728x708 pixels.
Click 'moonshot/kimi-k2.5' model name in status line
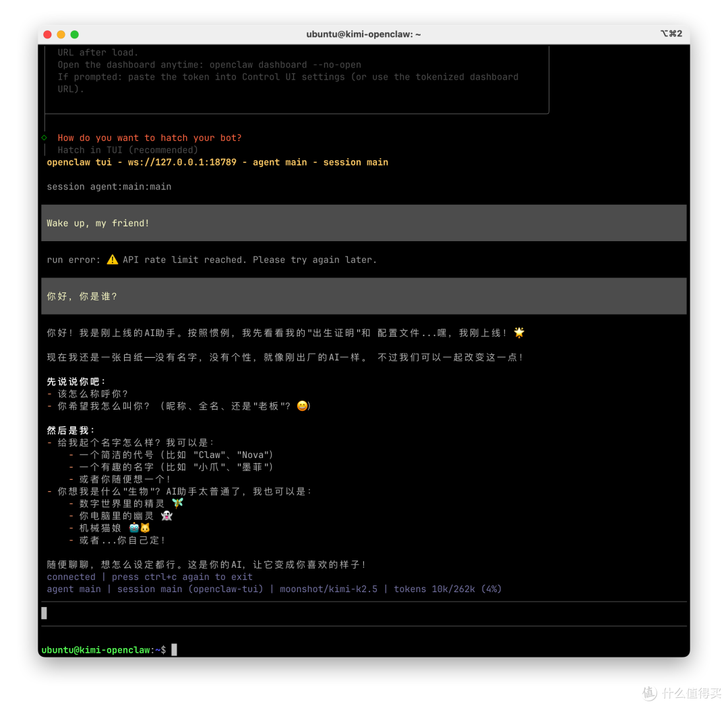point(328,589)
